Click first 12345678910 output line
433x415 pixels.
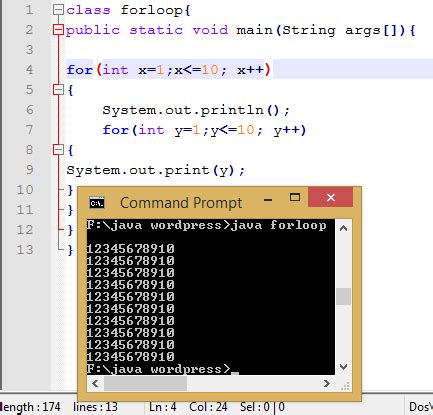pos(130,249)
